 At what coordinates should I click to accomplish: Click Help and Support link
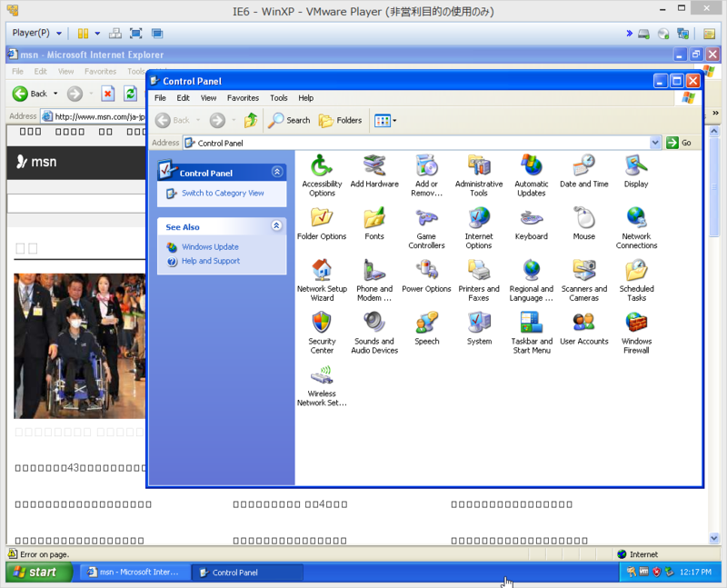(x=211, y=261)
